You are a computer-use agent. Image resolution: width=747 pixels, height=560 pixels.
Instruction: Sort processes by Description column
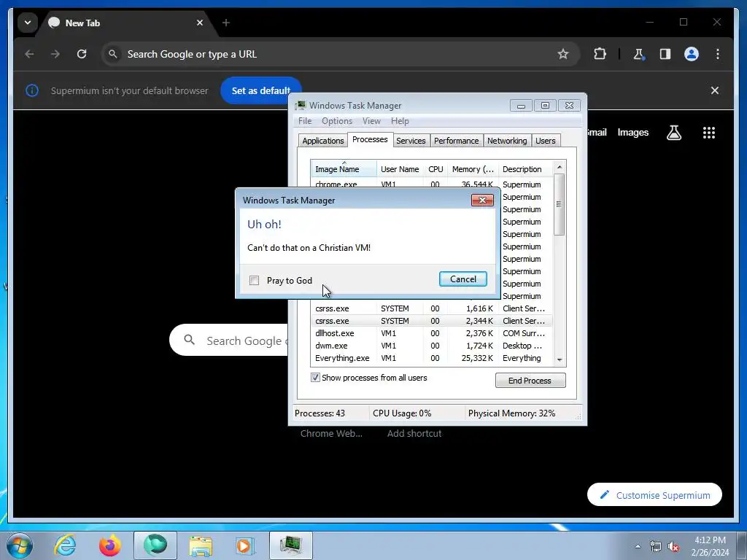pos(525,169)
